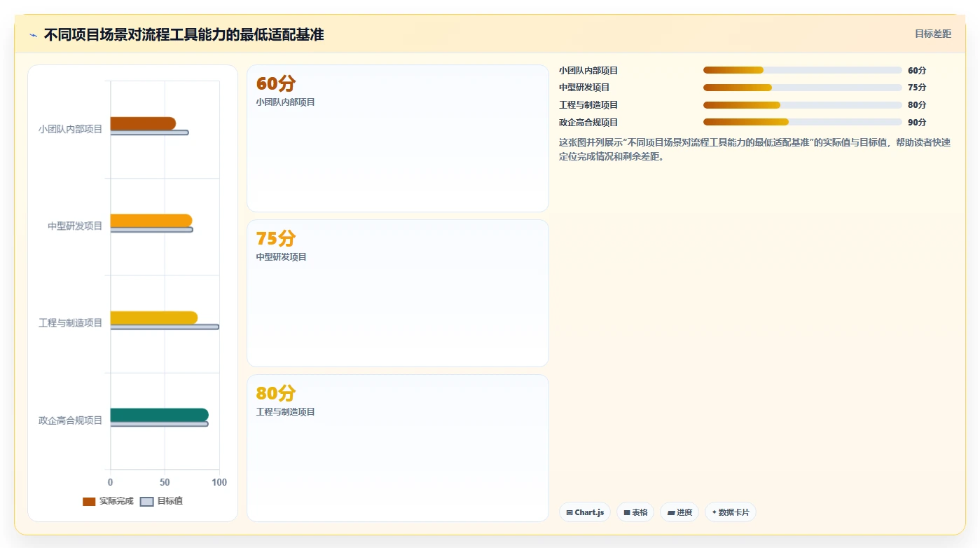The height and width of the screenshot is (548, 980).
Task: Click the yellow 工程与制造项目 chart bar
Action: point(154,317)
